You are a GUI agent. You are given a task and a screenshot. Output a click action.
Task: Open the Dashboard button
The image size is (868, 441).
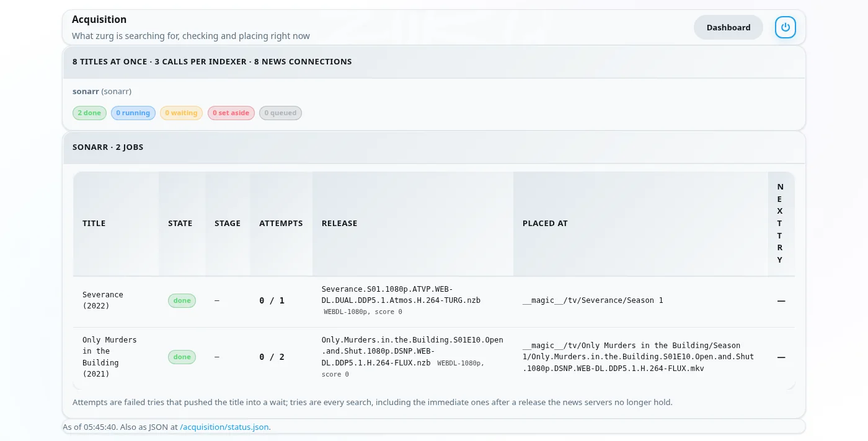[728, 27]
